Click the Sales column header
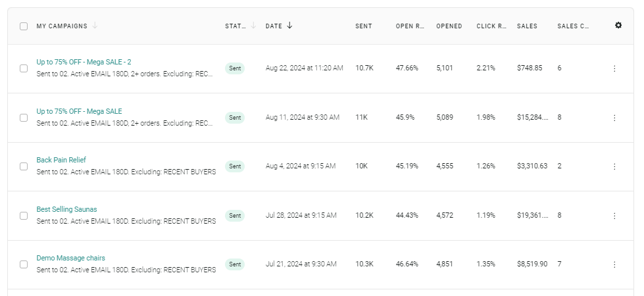Viewport: 644px width, 296px height. click(527, 26)
